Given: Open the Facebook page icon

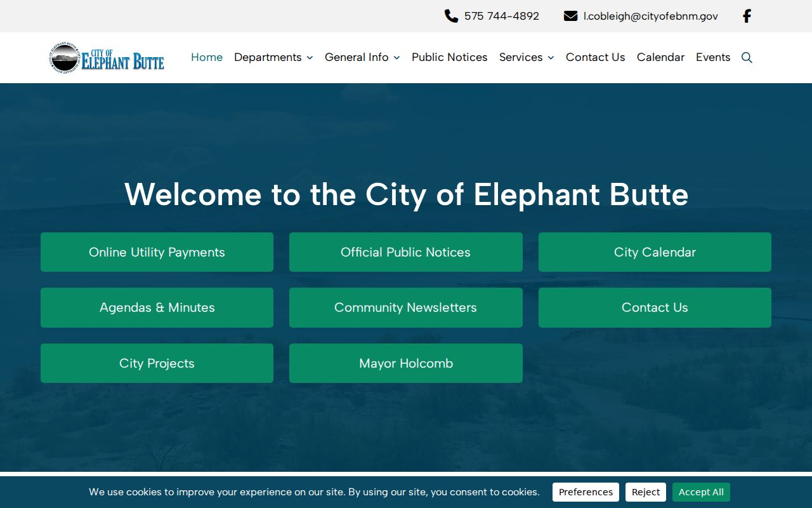Looking at the screenshot, I should (747, 16).
